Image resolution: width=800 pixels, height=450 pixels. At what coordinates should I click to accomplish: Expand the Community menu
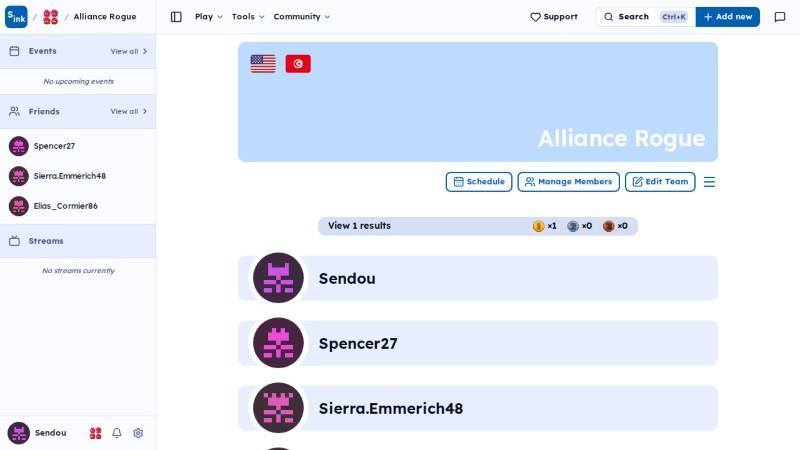[x=302, y=17]
